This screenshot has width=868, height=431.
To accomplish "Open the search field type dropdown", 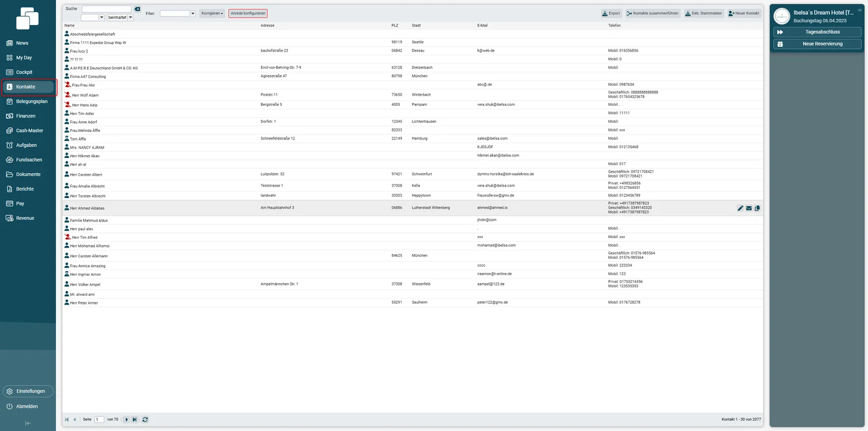I will point(101,17).
